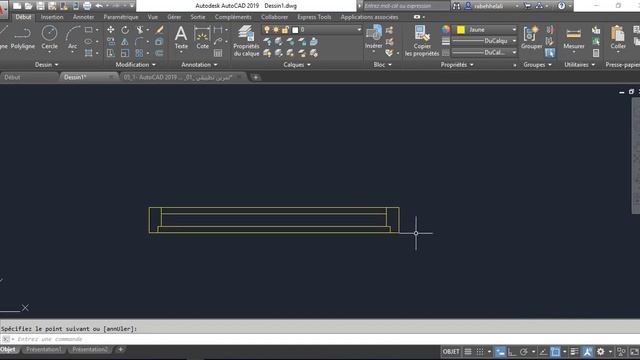Click the Insérer block icon

point(373,37)
